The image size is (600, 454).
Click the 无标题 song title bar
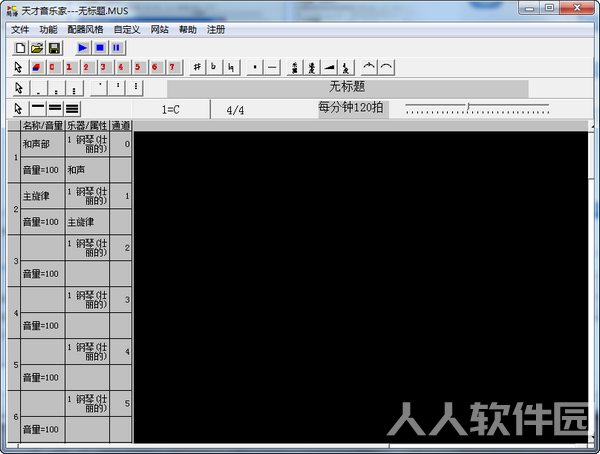(x=347, y=88)
